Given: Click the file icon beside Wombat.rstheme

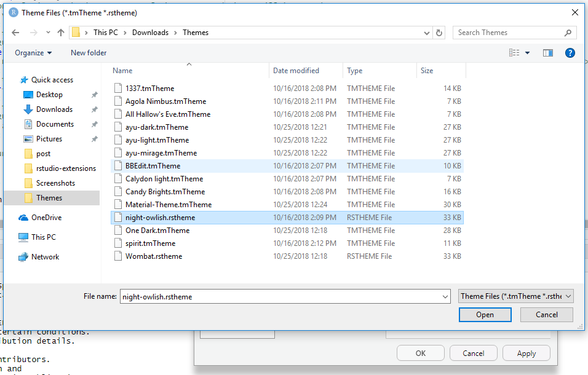Looking at the screenshot, I should pos(118,256).
